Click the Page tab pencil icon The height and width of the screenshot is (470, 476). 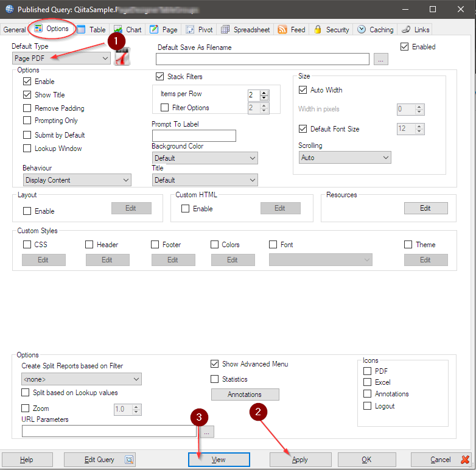[154, 29]
